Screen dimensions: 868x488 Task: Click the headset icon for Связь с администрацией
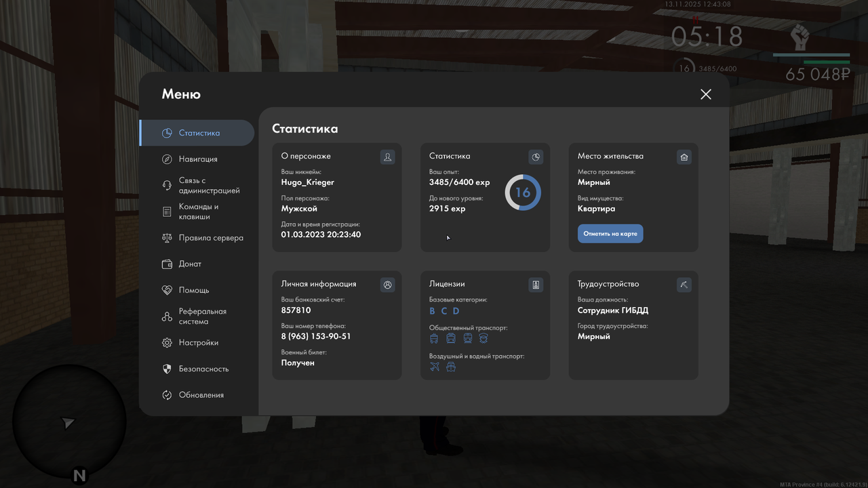[x=167, y=186]
